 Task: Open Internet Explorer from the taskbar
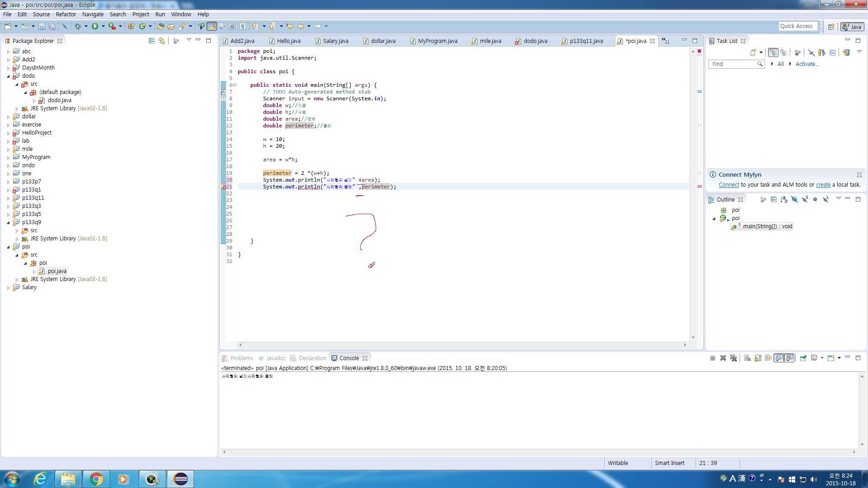(x=41, y=479)
